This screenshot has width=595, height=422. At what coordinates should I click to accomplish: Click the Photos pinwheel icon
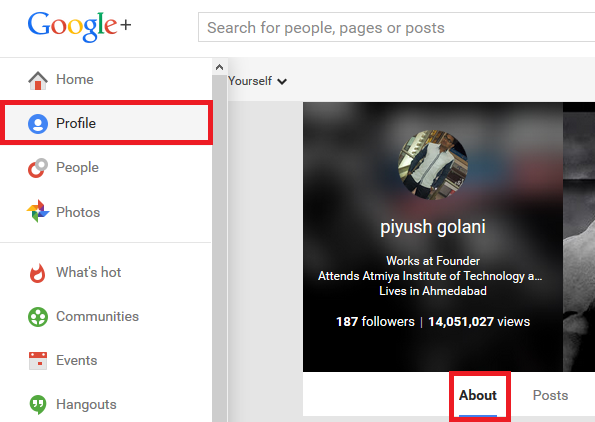tap(38, 211)
